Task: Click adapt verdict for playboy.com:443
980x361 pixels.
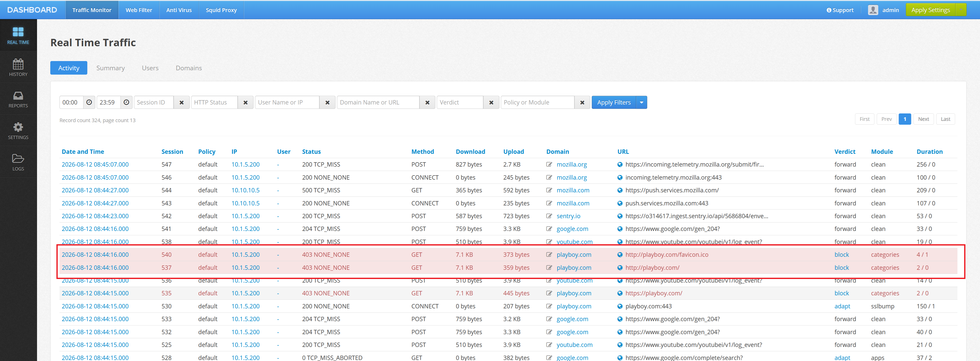Action: 842,306
